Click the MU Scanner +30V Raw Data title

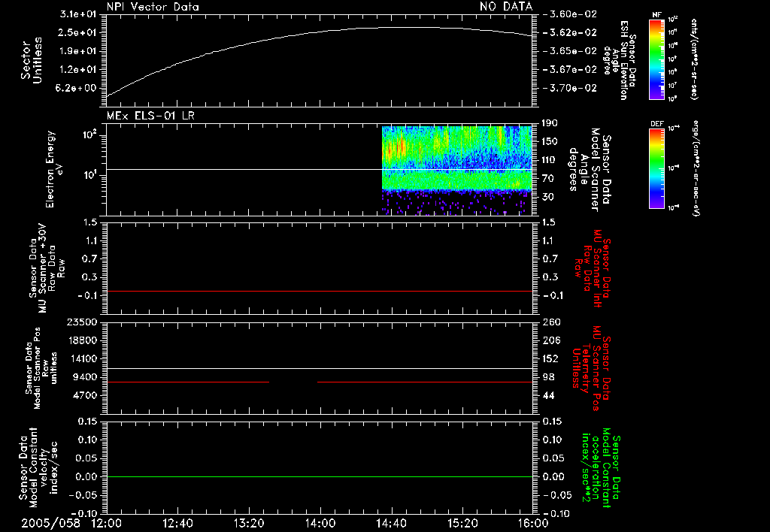point(47,268)
